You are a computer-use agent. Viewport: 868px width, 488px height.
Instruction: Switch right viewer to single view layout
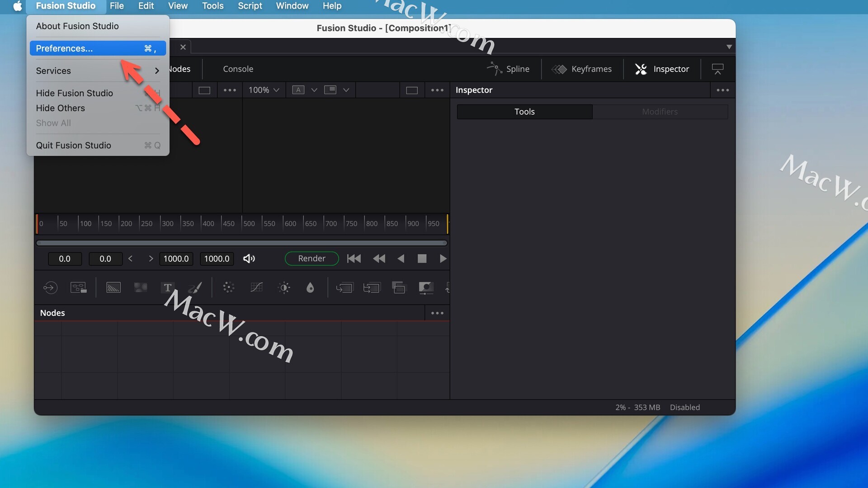pos(412,90)
